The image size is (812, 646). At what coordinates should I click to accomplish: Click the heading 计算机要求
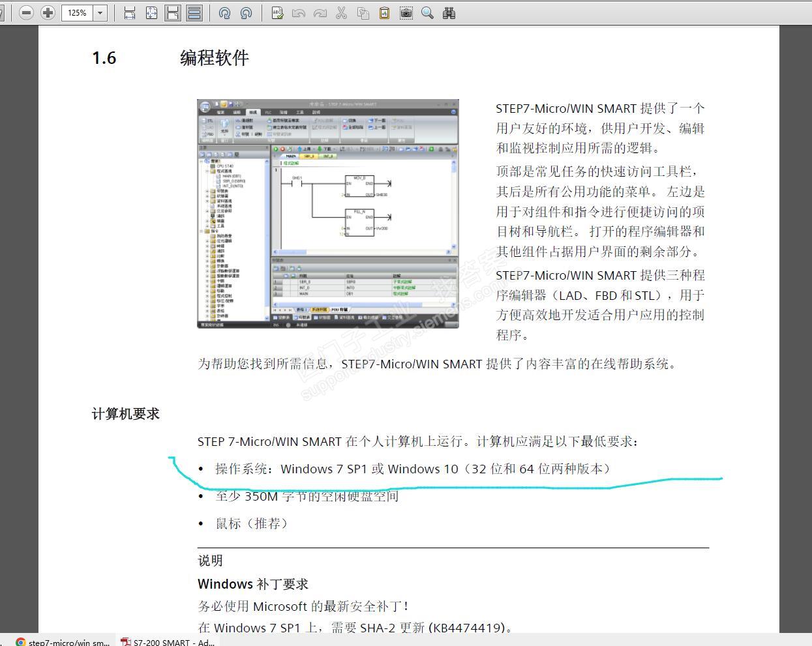[x=126, y=414]
